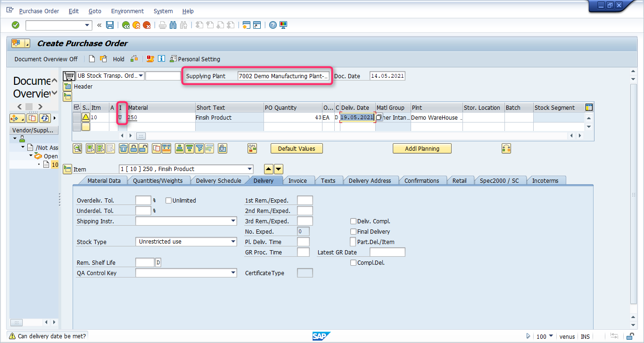The image size is (644, 343).
Task: Open the Purchase Order menu
Action: 39,11
